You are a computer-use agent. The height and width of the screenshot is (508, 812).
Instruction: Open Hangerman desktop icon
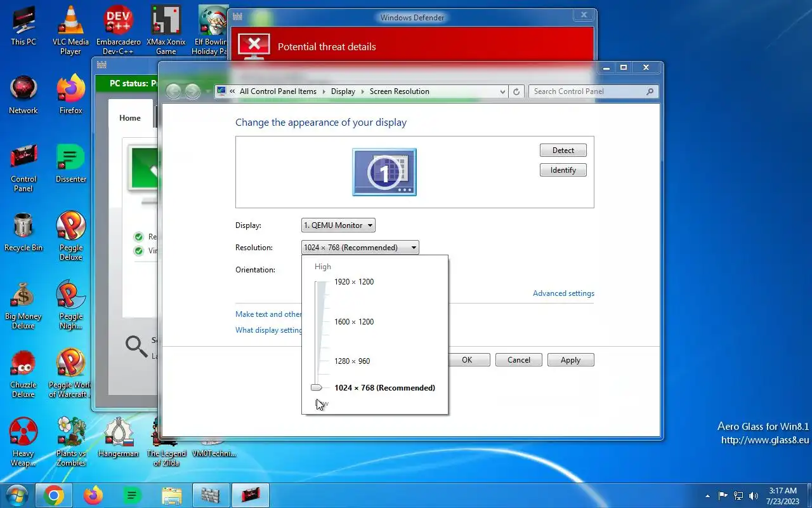click(x=119, y=438)
